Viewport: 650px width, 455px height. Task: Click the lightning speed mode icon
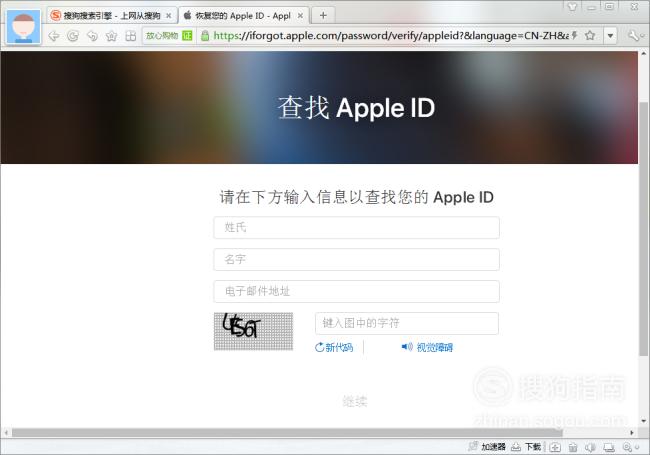pos(575,35)
